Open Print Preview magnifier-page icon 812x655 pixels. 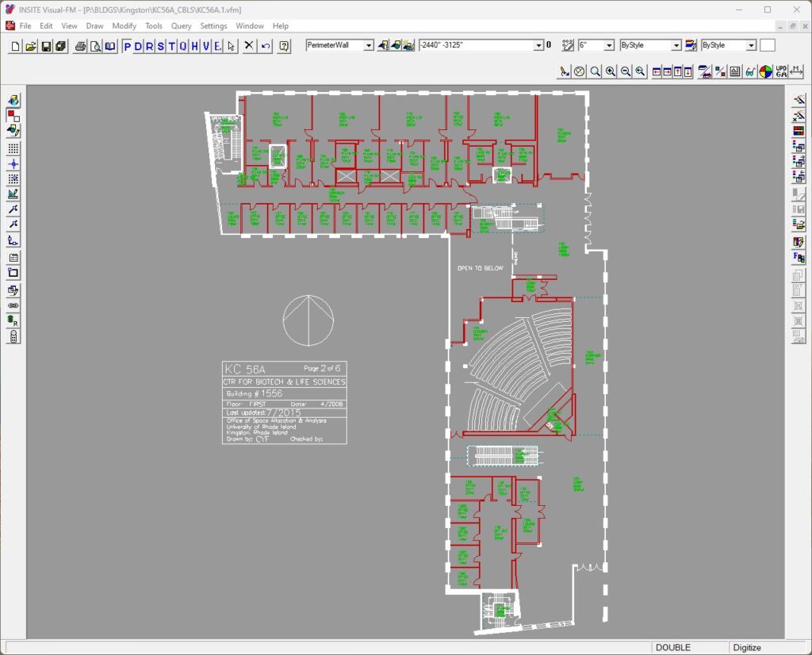(95, 46)
